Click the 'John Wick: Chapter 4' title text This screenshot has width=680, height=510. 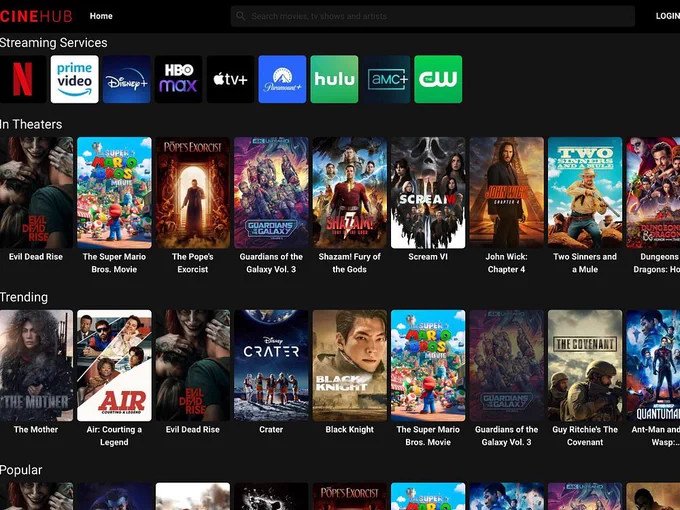507,263
